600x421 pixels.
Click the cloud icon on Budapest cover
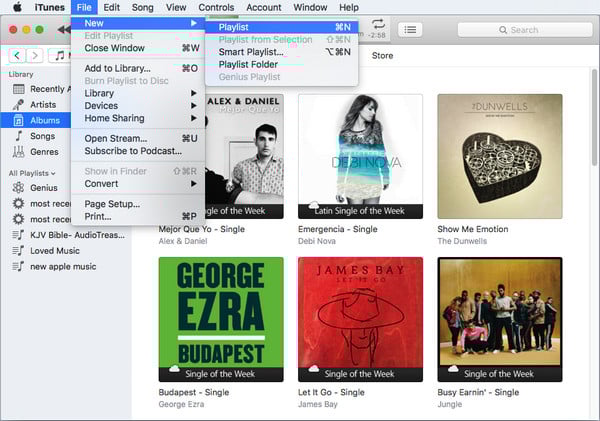(174, 369)
